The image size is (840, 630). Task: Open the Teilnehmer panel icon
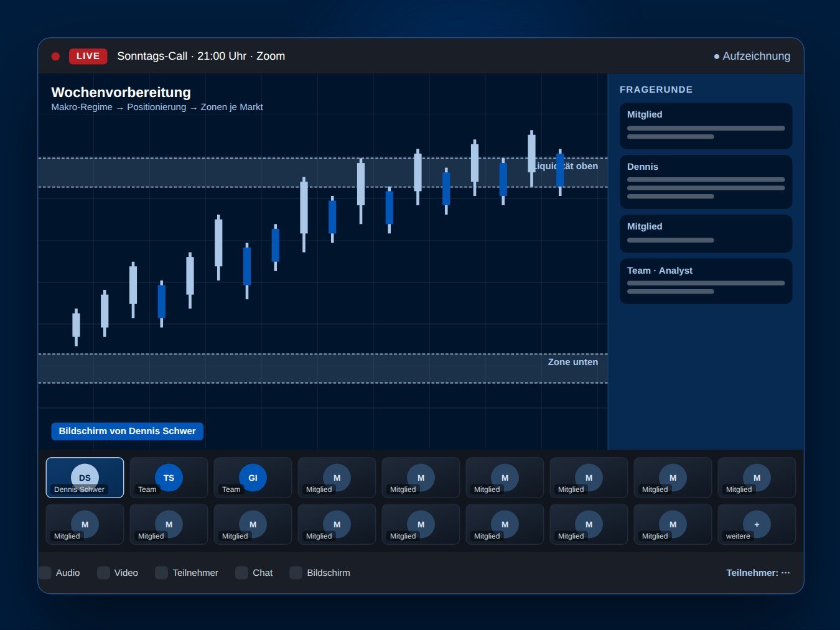[x=161, y=573]
